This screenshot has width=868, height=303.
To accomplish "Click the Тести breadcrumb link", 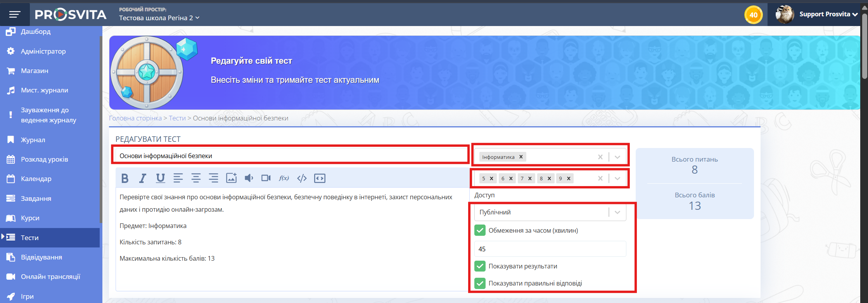I will (x=177, y=118).
